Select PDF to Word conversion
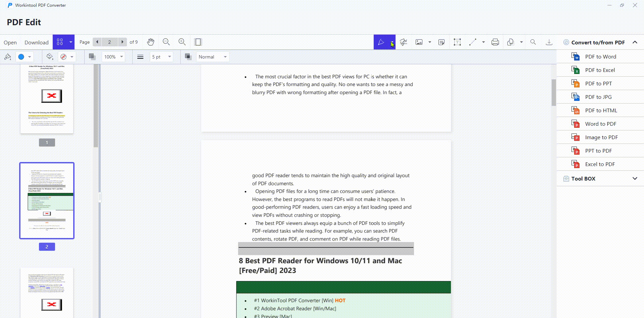 click(600, 56)
